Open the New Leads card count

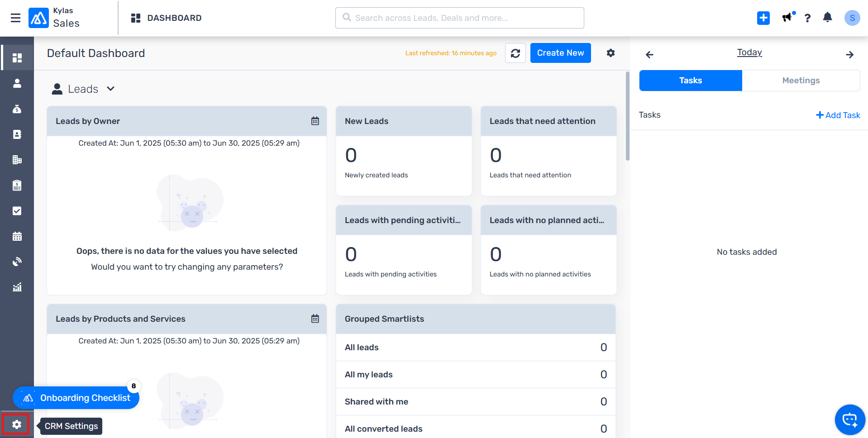[x=351, y=156]
